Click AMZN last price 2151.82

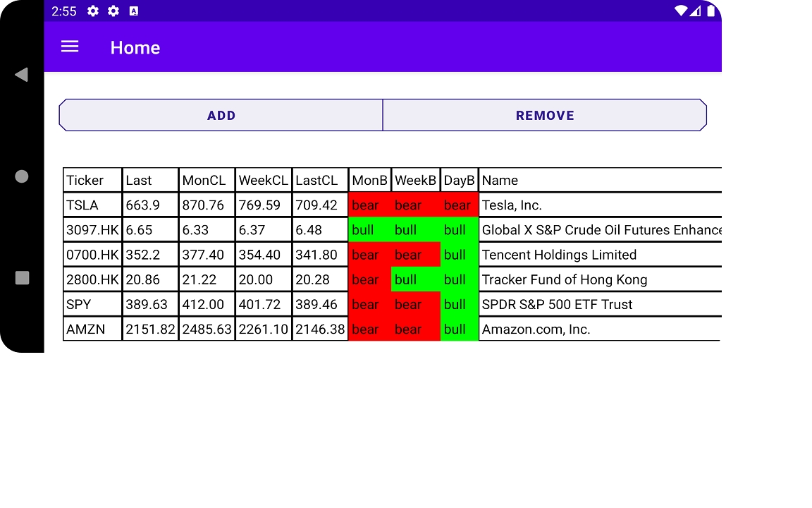coord(150,329)
